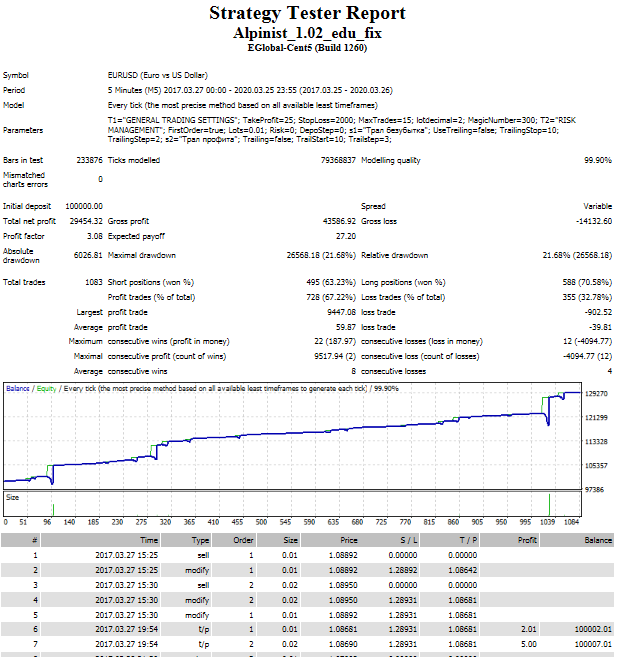Select Short positions value 495 (63.23%)
Viewport: 623px width, 657px height.
click(x=331, y=283)
